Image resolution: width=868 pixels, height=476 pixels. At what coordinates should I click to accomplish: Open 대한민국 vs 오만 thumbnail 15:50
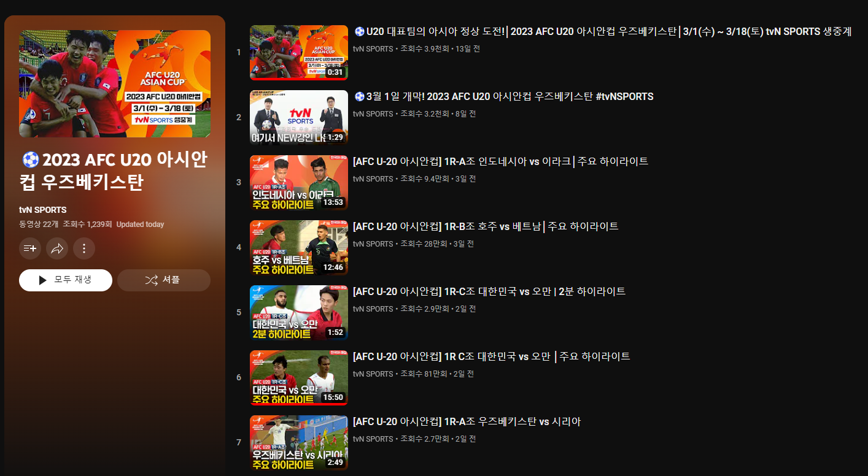pyautogui.click(x=299, y=378)
